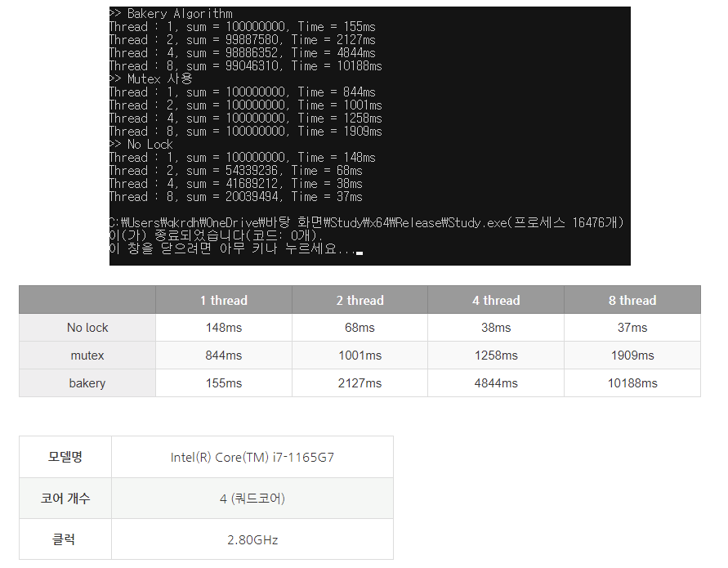This screenshot has height=568, width=728.
Task: Click the 4844ms table cell
Action: coord(496,383)
